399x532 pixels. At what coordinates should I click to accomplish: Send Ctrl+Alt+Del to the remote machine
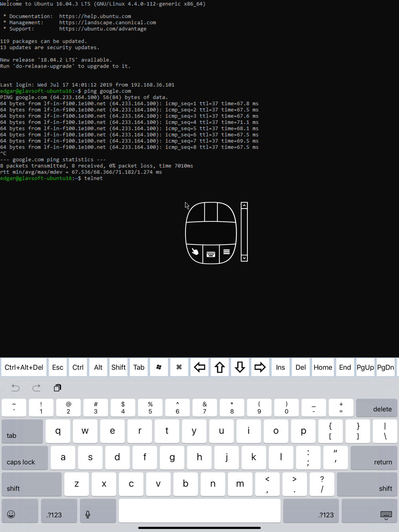coord(24,367)
